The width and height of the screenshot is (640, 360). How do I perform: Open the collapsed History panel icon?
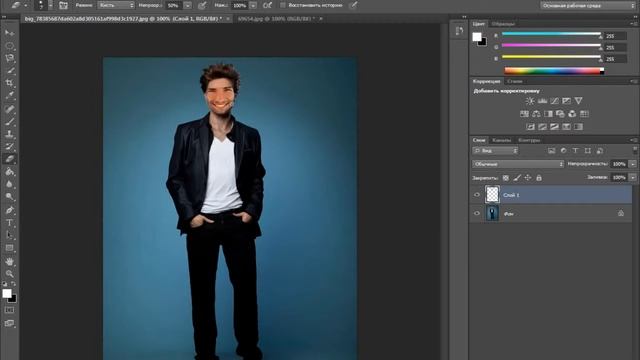[x=459, y=31]
